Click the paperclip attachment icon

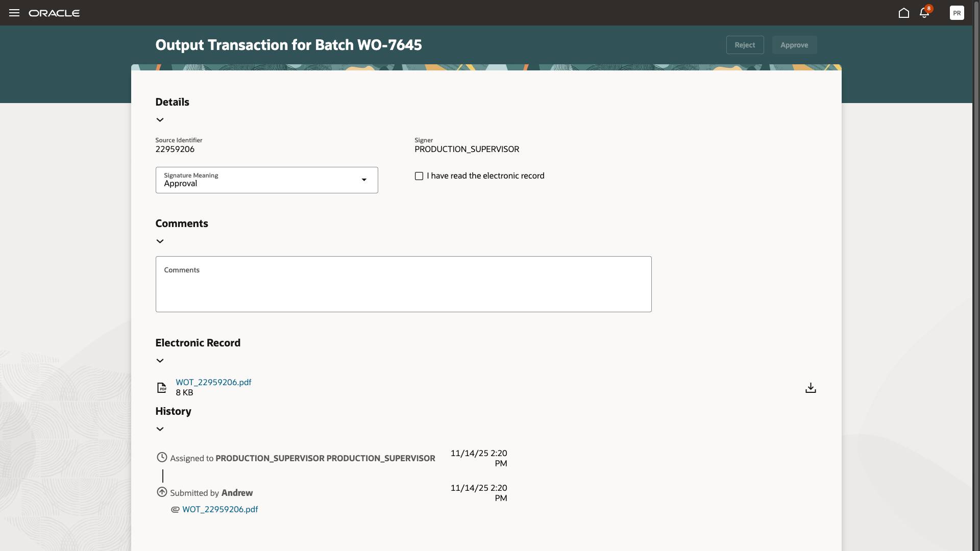pos(175,510)
